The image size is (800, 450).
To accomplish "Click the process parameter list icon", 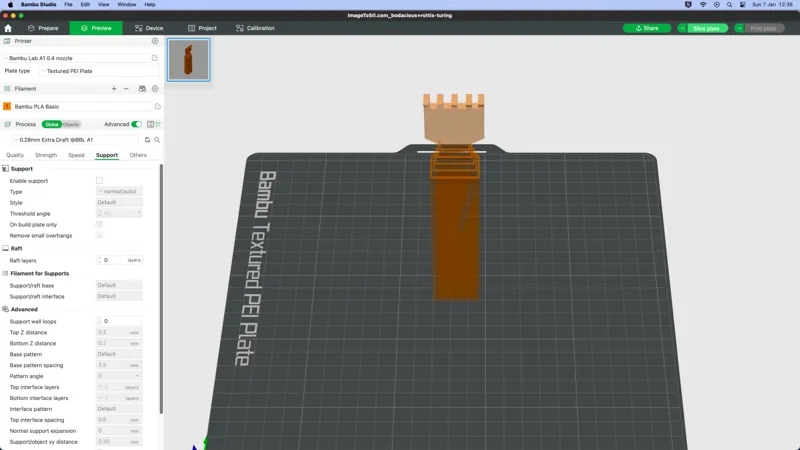I will click(151, 124).
